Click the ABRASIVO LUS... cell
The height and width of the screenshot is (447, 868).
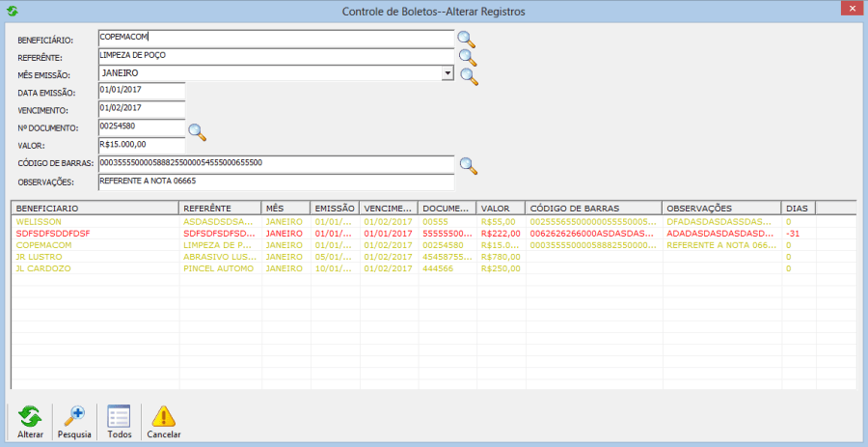(220, 257)
